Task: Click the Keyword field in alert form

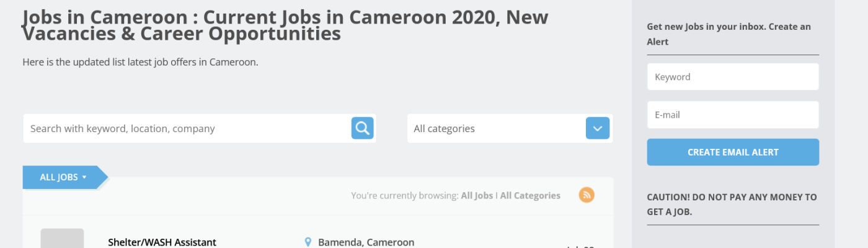Action: 733,77
